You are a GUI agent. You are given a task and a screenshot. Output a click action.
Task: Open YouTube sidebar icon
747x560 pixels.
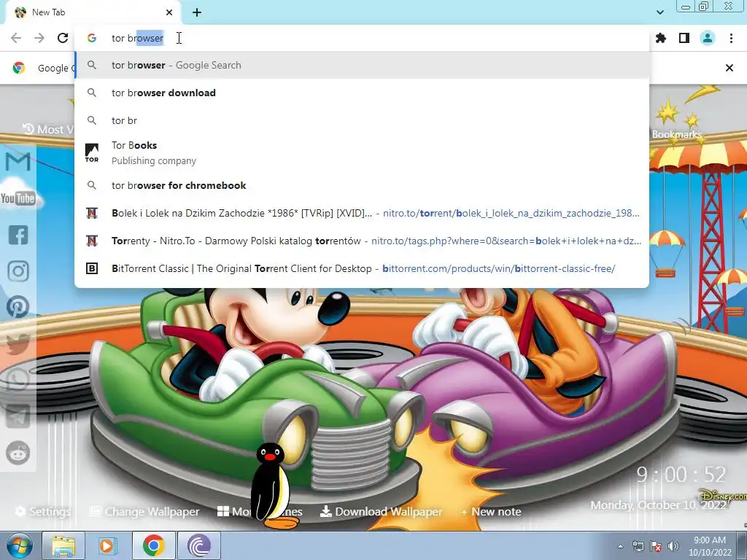coord(18,198)
